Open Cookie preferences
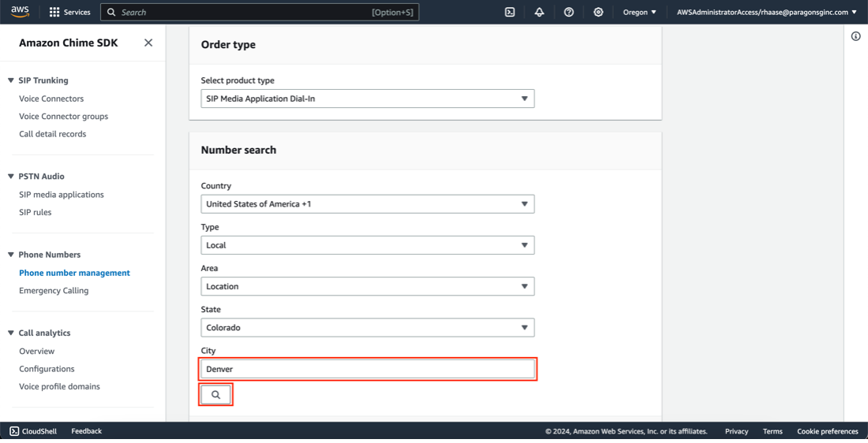 pos(828,431)
